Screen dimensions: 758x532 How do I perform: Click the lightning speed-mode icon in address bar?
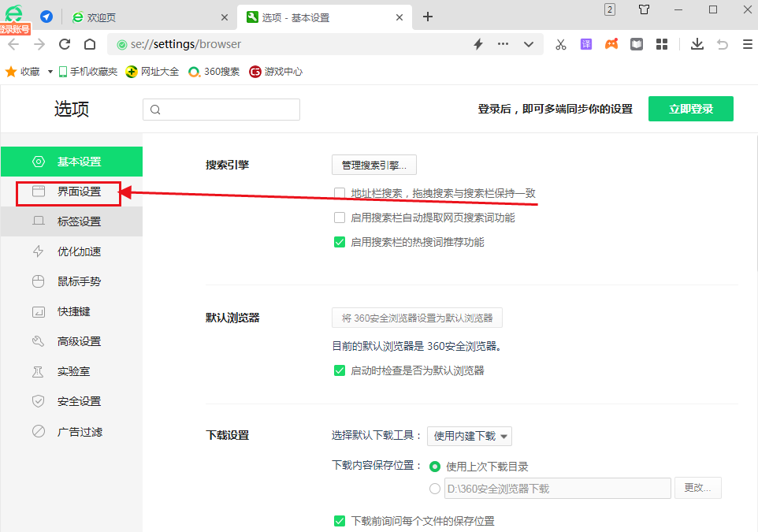478,44
